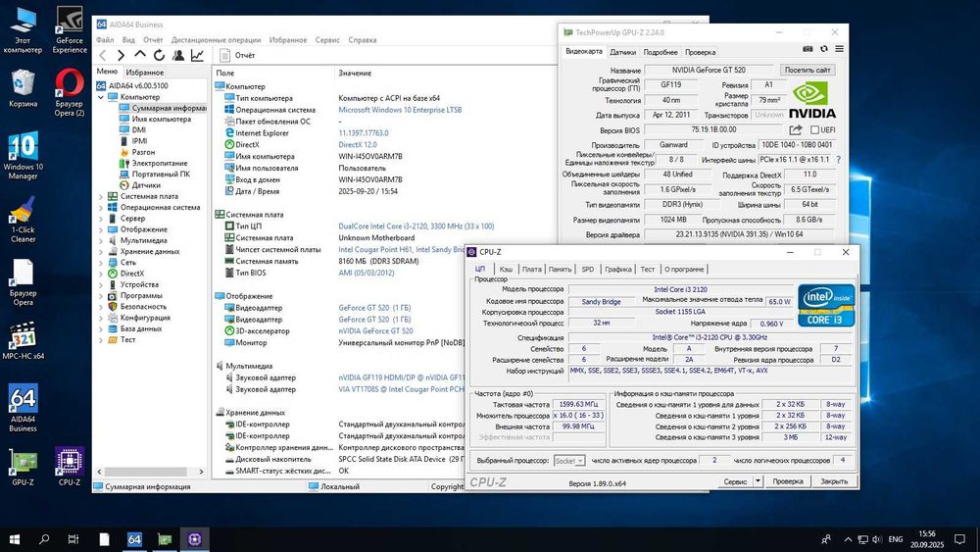Select Суммарная информация tree item

(x=163, y=109)
